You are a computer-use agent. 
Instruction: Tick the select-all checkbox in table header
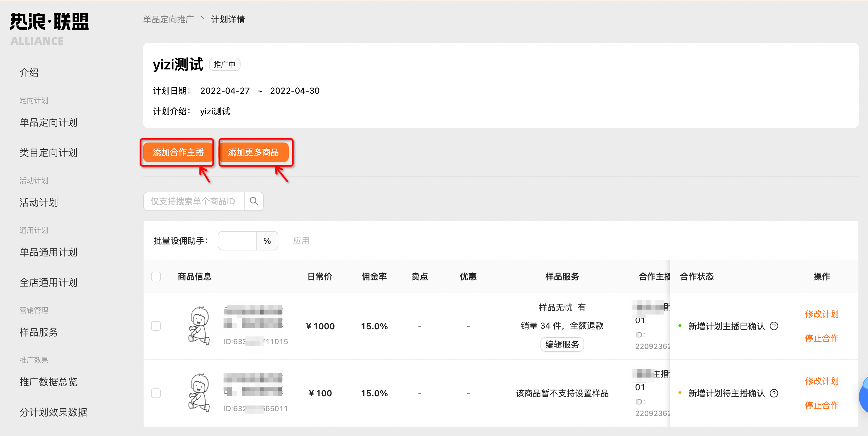click(x=156, y=277)
